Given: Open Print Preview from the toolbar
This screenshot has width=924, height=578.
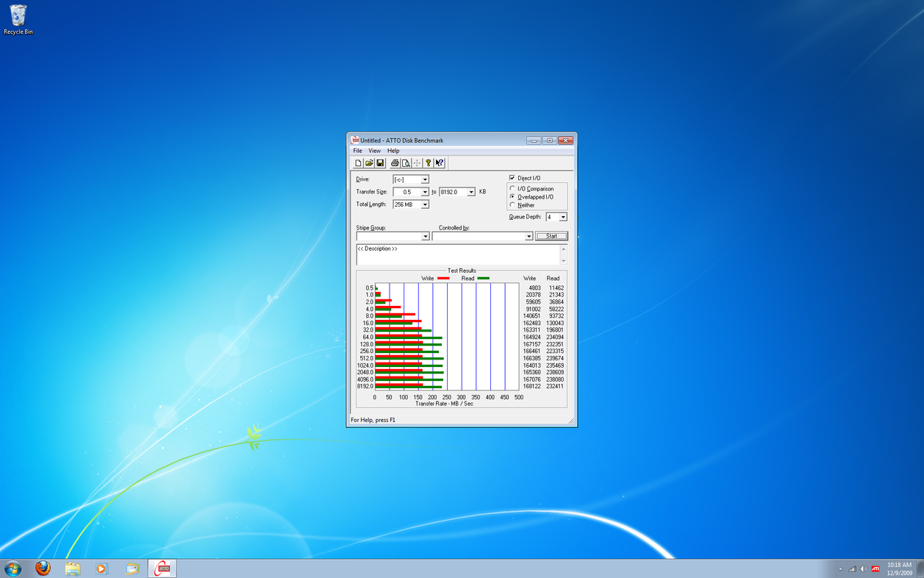Looking at the screenshot, I should [406, 163].
